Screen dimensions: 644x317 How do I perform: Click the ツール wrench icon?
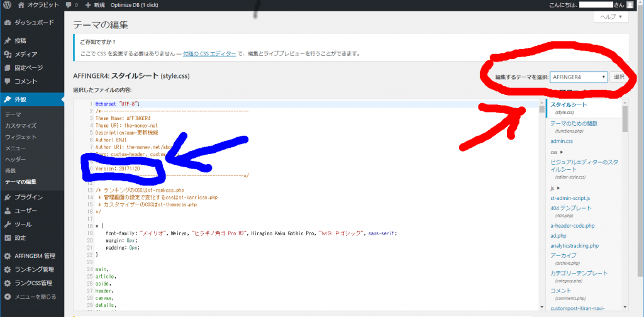(x=8, y=225)
